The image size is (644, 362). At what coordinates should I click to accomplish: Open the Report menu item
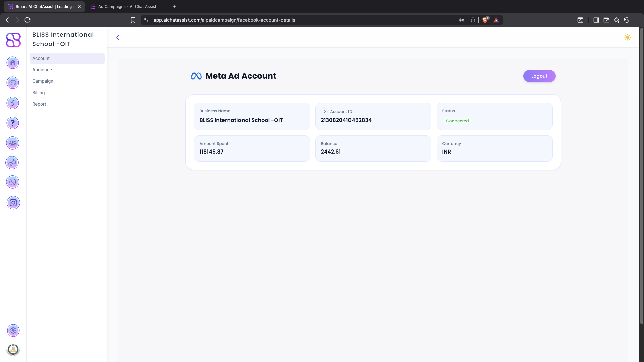click(x=39, y=104)
